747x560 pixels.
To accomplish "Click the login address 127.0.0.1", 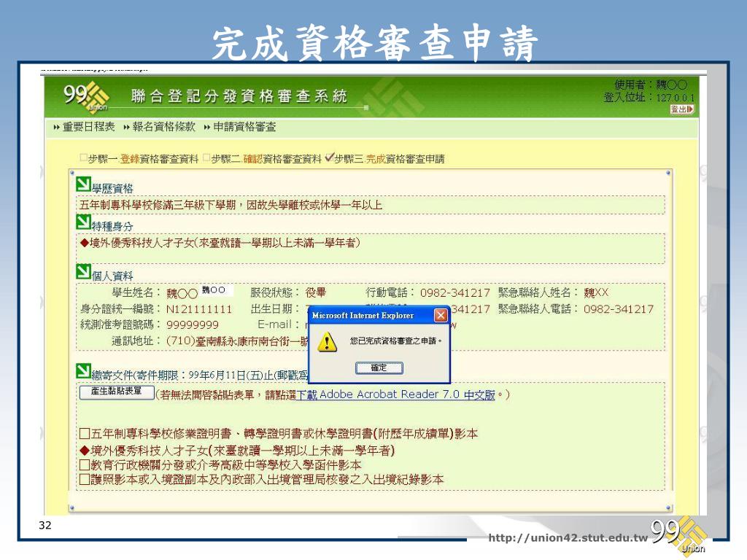I will click(675, 98).
